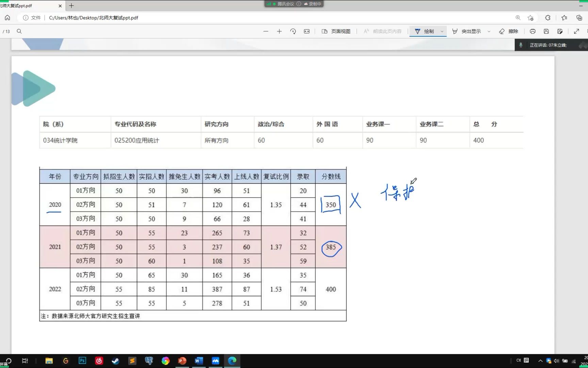Open the Draw pen options dropdown
This screenshot has height=368, width=588.
[441, 31]
